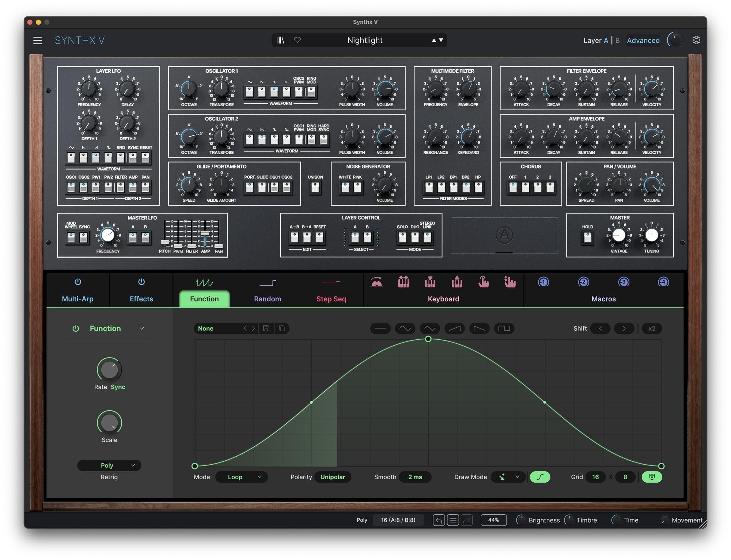The height and width of the screenshot is (560, 731).
Task: Toggle the Master HOLD switch
Action: coord(587,238)
